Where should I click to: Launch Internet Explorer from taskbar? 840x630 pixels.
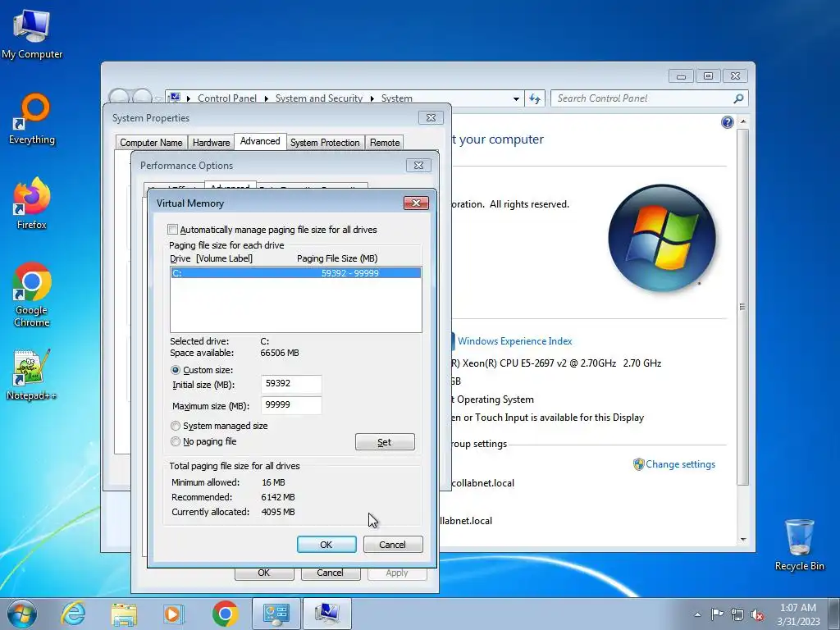73,614
